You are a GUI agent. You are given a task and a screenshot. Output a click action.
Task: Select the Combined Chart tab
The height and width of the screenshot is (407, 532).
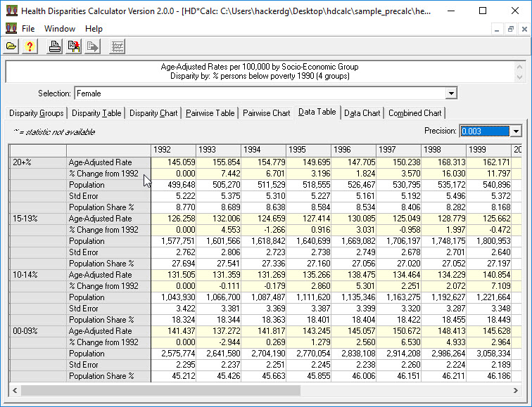click(414, 113)
